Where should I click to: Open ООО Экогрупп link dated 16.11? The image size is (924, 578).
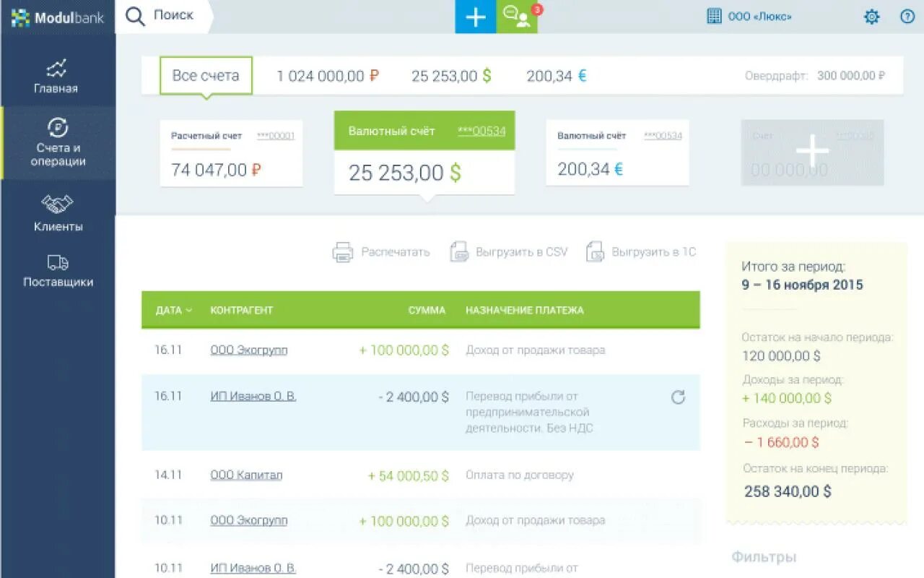coord(249,350)
